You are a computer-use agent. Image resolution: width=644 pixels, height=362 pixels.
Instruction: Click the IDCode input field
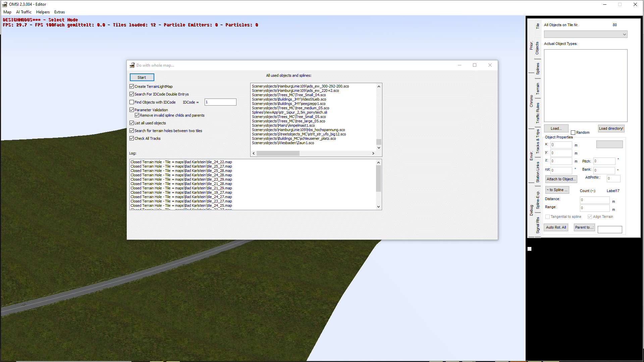pyautogui.click(x=220, y=102)
